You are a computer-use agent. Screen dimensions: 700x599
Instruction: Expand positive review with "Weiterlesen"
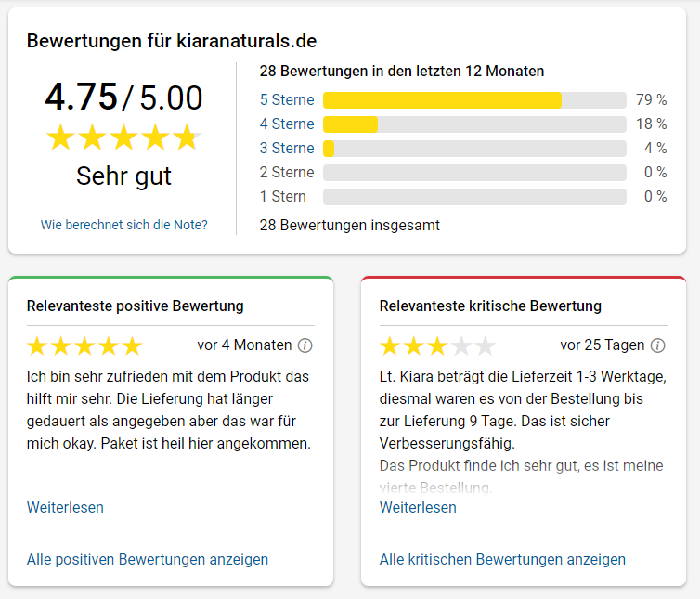65,507
